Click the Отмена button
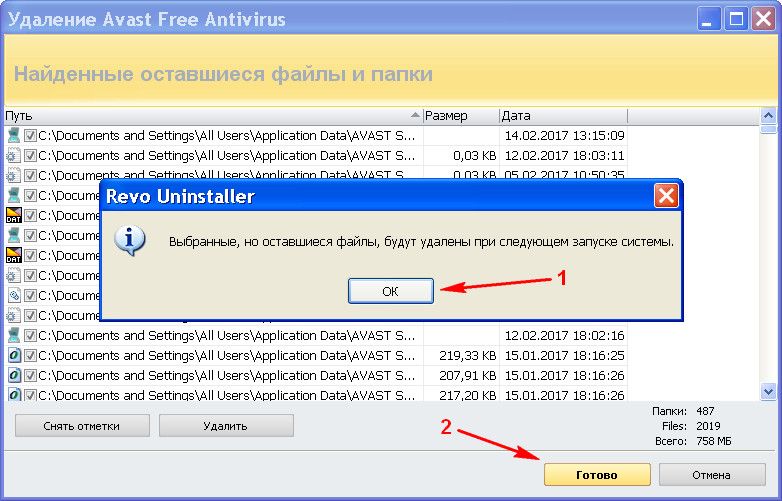This screenshot has height=501, width=782. [x=712, y=475]
